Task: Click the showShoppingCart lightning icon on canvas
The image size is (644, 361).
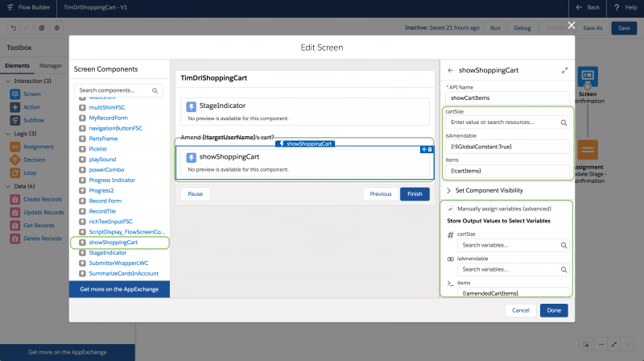Action: 191,158
